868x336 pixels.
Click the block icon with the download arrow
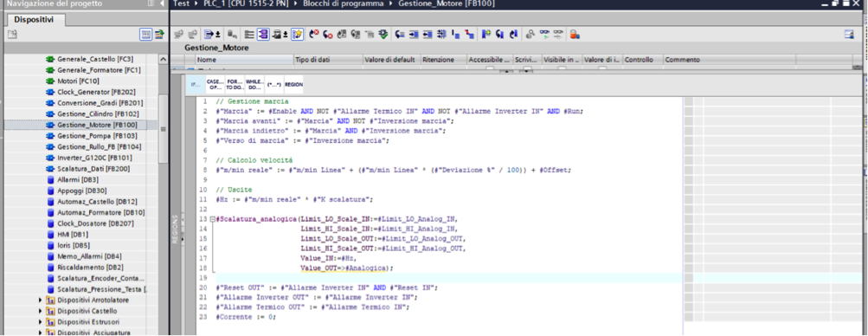(x=277, y=35)
